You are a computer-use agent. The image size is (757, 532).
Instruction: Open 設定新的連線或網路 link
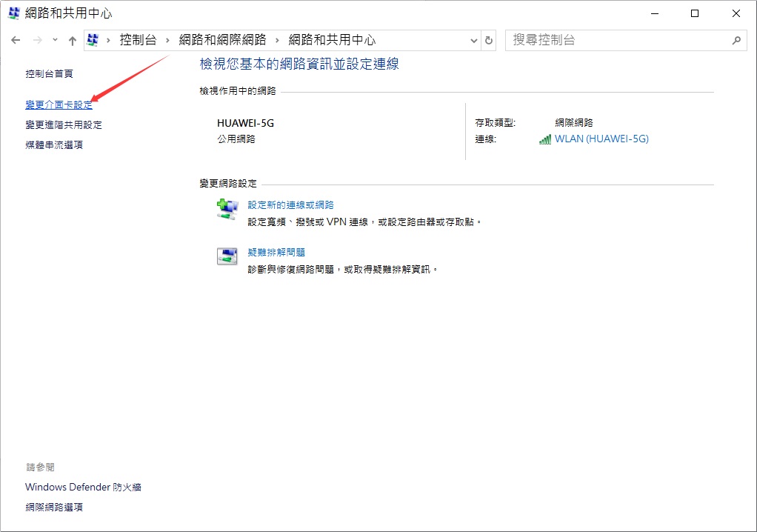tap(290, 205)
